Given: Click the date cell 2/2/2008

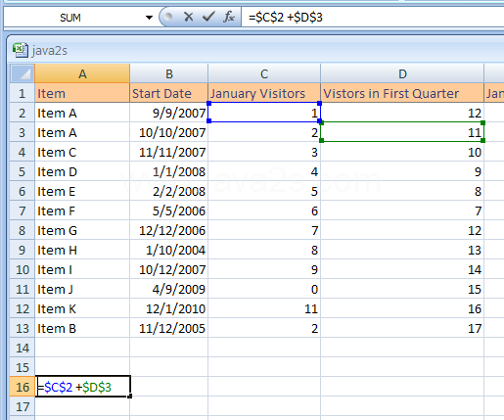Looking at the screenshot, I should [168, 191].
